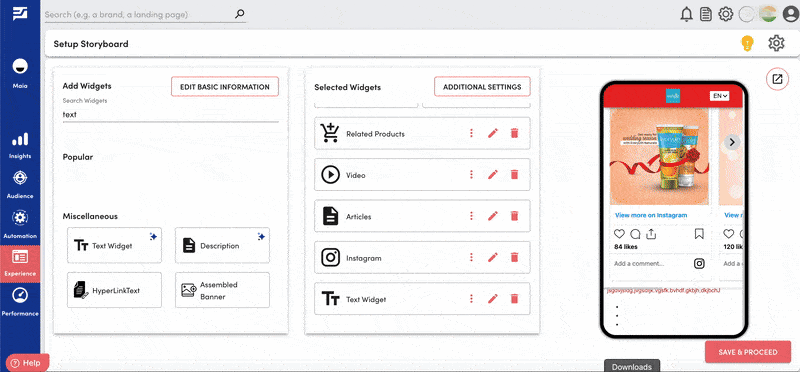
Task: Click Add a comment field in preview
Action: 639,264
